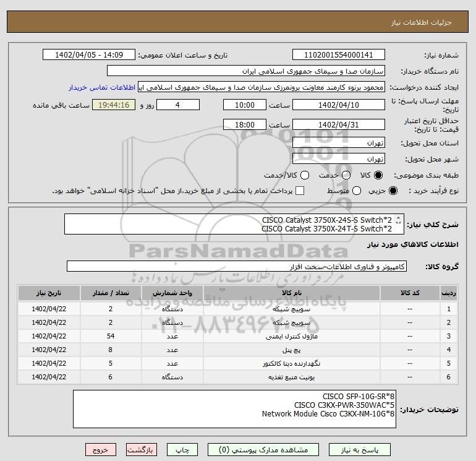This screenshot has height=461, width=476.
Task: Select the جزیی purchase type radio
Action: [x=393, y=191]
